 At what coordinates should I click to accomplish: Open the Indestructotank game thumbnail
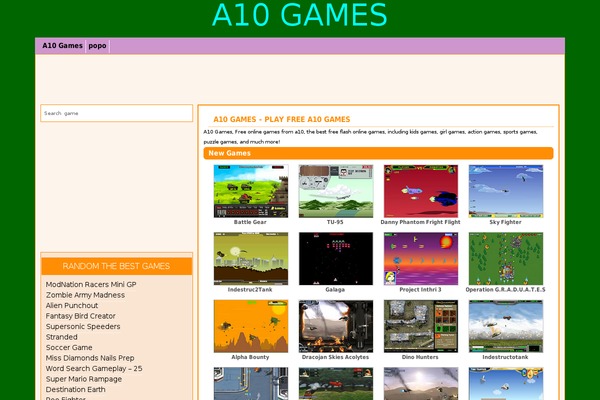click(x=505, y=326)
